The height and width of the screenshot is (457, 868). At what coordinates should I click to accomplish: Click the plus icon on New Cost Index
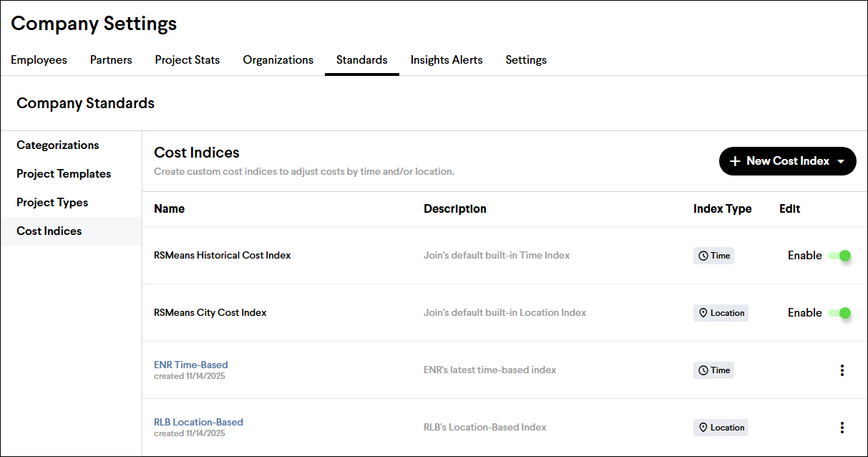click(x=735, y=161)
